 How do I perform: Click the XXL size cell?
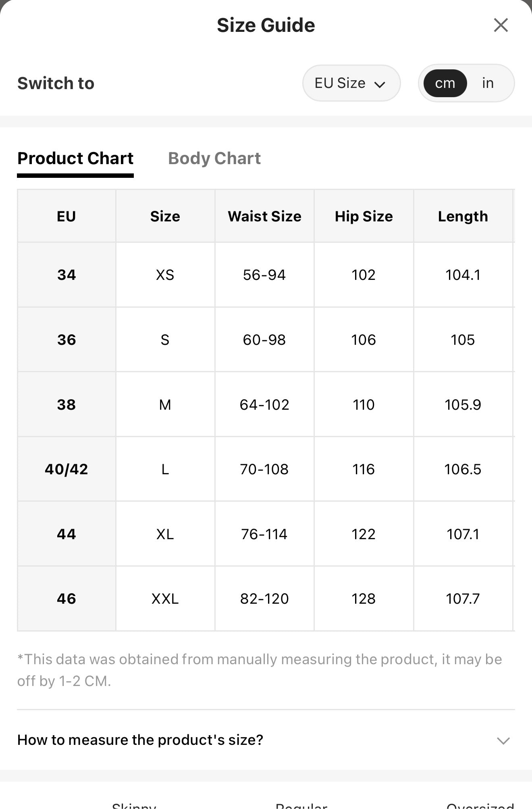tap(165, 598)
